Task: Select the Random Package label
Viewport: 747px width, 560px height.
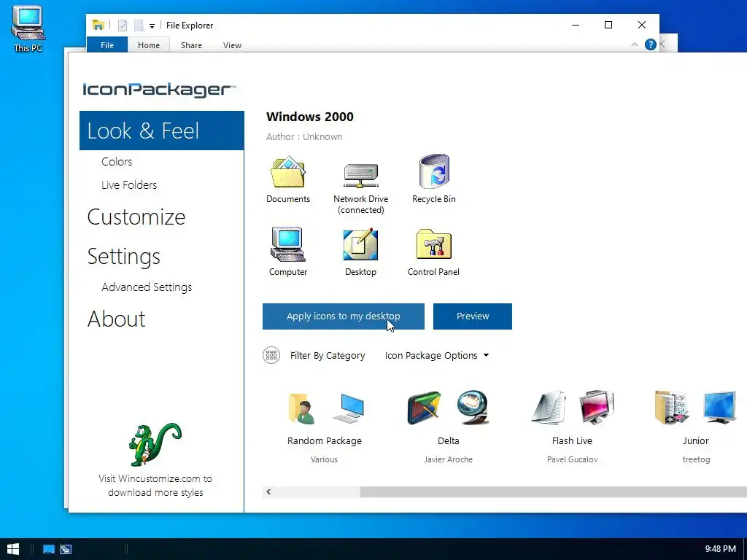Action: [x=325, y=441]
